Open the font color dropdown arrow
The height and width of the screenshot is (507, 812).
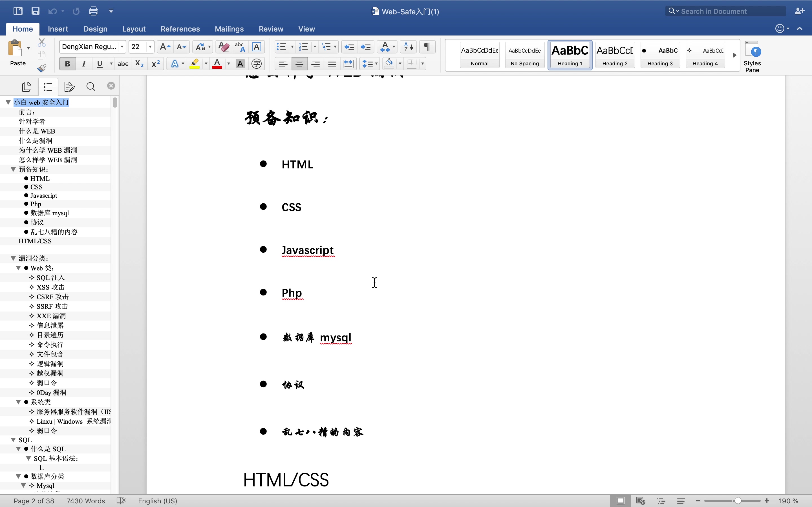pyautogui.click(x=228, y=63)
